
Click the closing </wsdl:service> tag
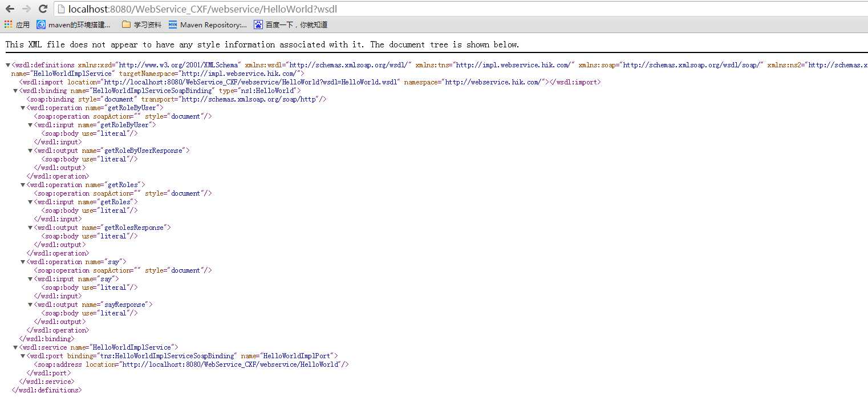click(x=47, y=382)
